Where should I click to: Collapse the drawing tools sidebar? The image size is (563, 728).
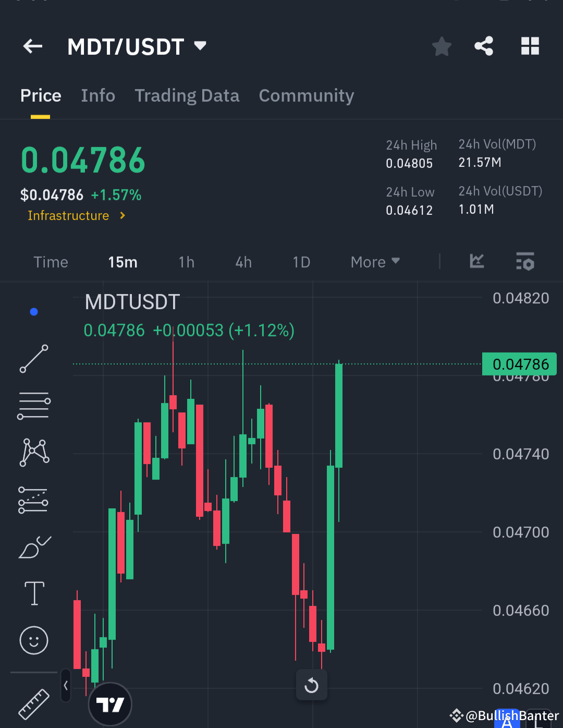[66, 686]
